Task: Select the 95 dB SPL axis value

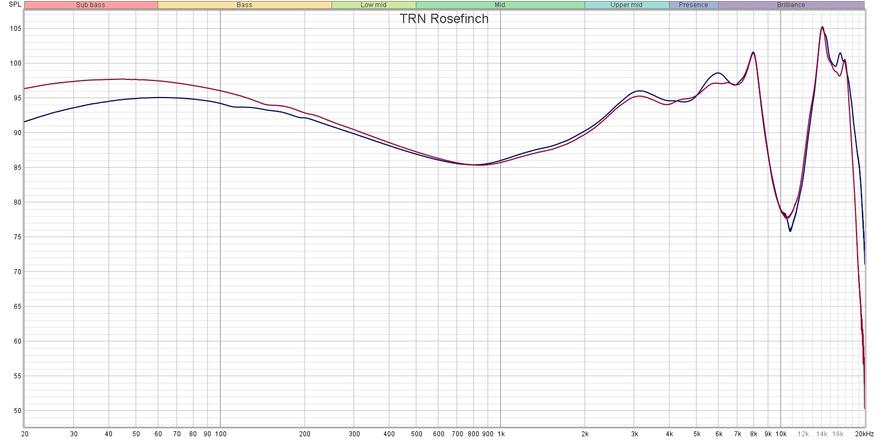Action: coord(17,98)
